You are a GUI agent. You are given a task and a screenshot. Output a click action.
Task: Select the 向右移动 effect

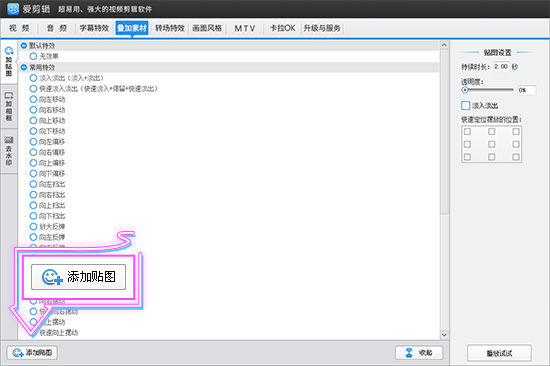(x=33, y=110)
